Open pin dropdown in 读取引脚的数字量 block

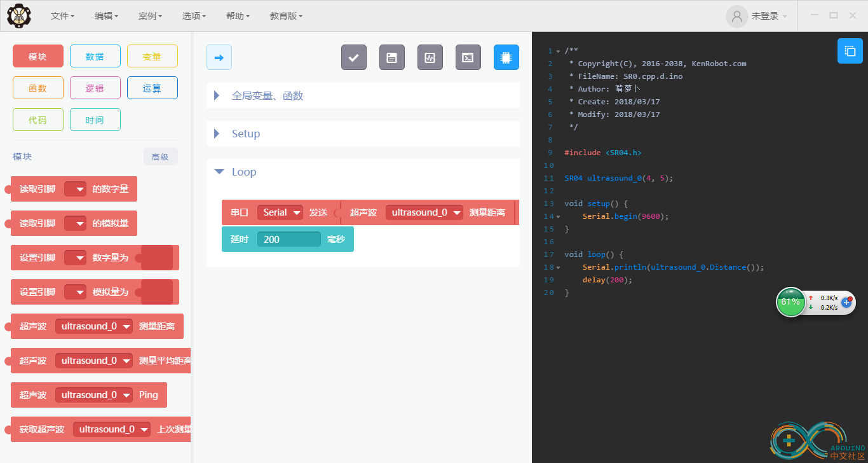tap(75, 189)
